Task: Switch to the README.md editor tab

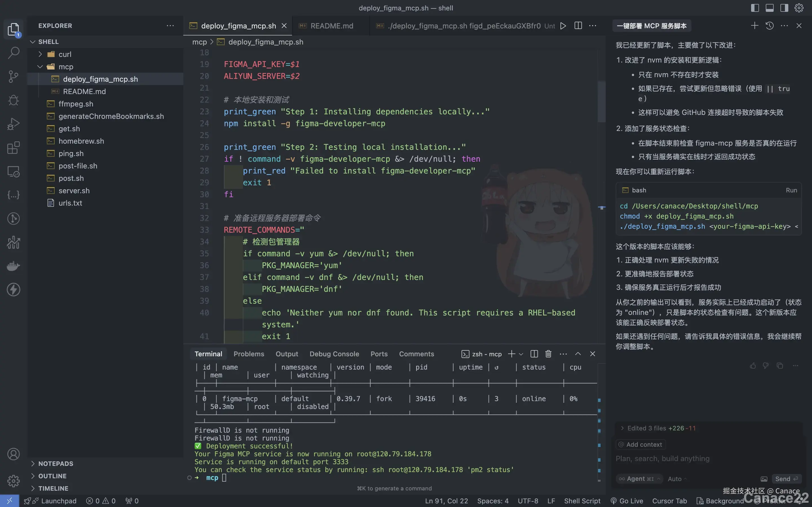Action: coord(332,26)
